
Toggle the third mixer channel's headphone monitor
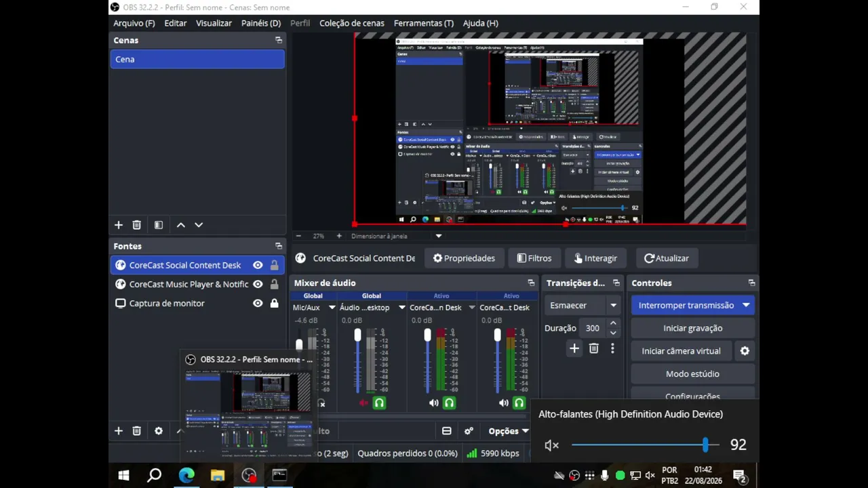click(449, 403)
